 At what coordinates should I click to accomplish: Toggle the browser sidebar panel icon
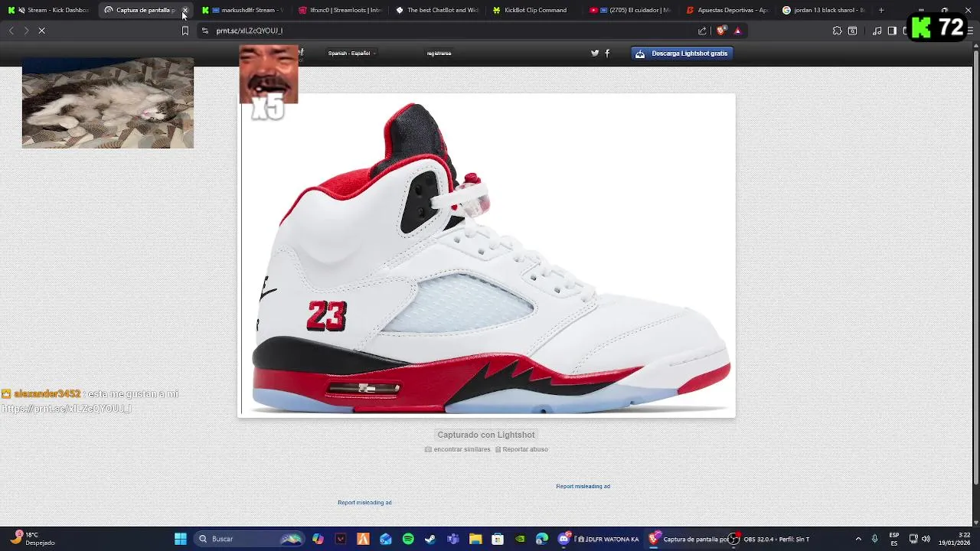pyautogui.click(x=892, y=31)
